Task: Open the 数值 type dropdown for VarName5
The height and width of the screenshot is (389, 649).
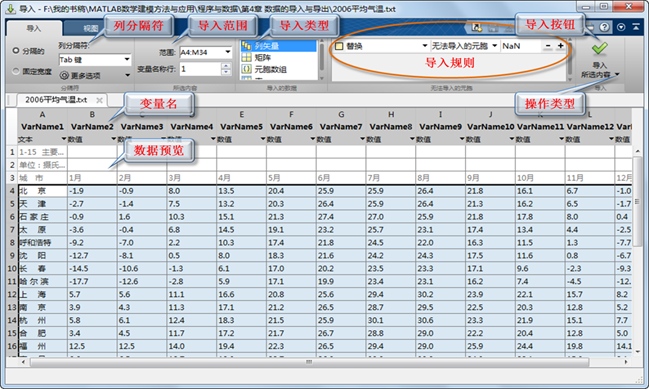Action: pyautogui.click(x=263, y=139)
